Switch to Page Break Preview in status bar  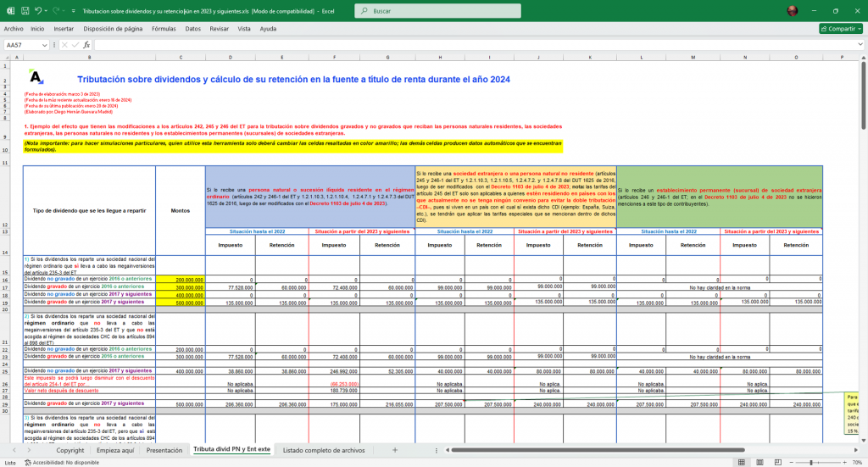click(778, 462)
